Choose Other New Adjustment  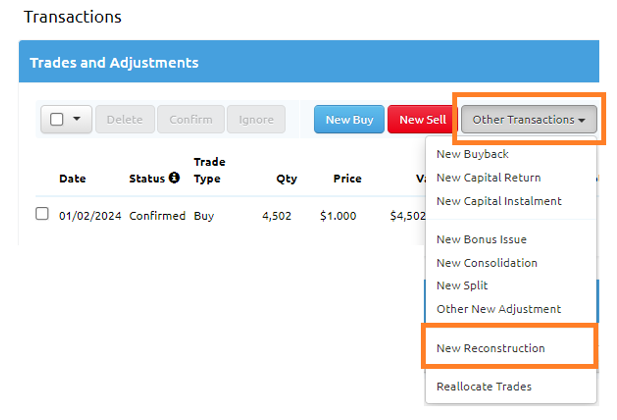[499, 309]
